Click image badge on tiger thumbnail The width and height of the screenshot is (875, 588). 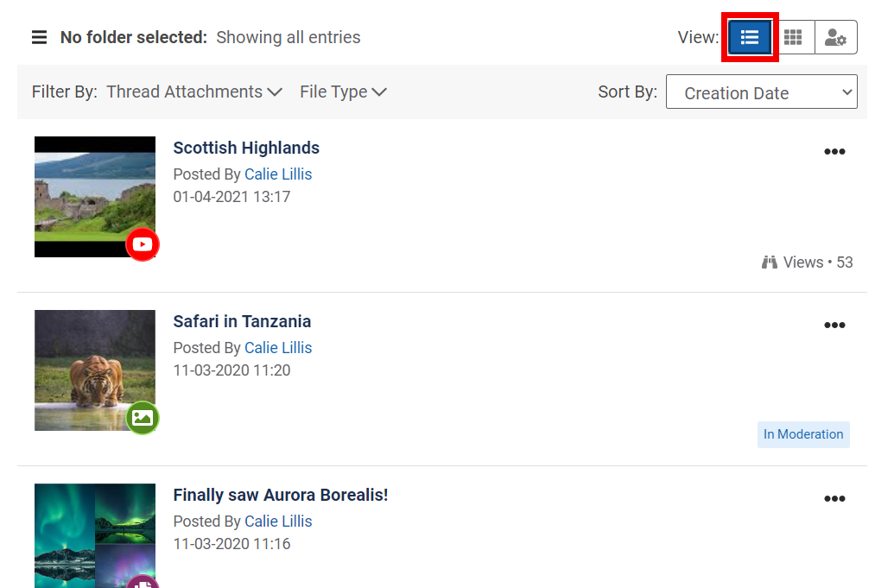point(143,418)
